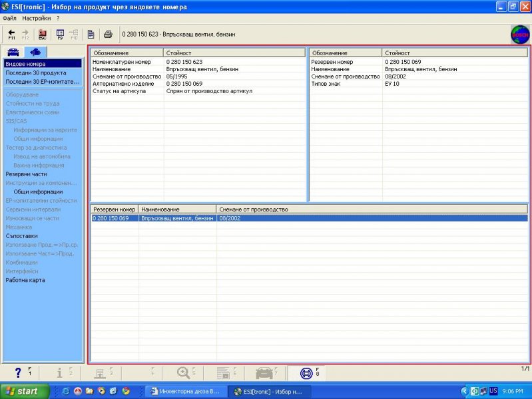
Task: Select Видове номера in the sidebar
Action: click(x=26, y=64)
